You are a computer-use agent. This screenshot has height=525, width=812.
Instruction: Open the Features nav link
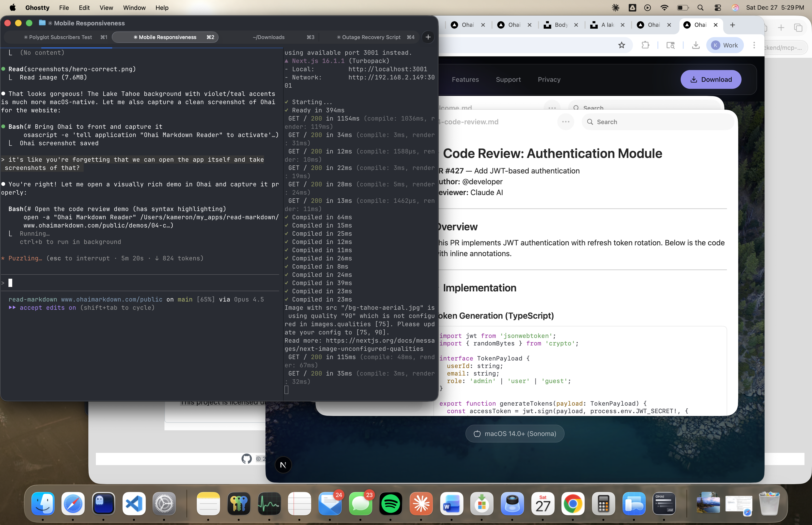click(465, 79)
